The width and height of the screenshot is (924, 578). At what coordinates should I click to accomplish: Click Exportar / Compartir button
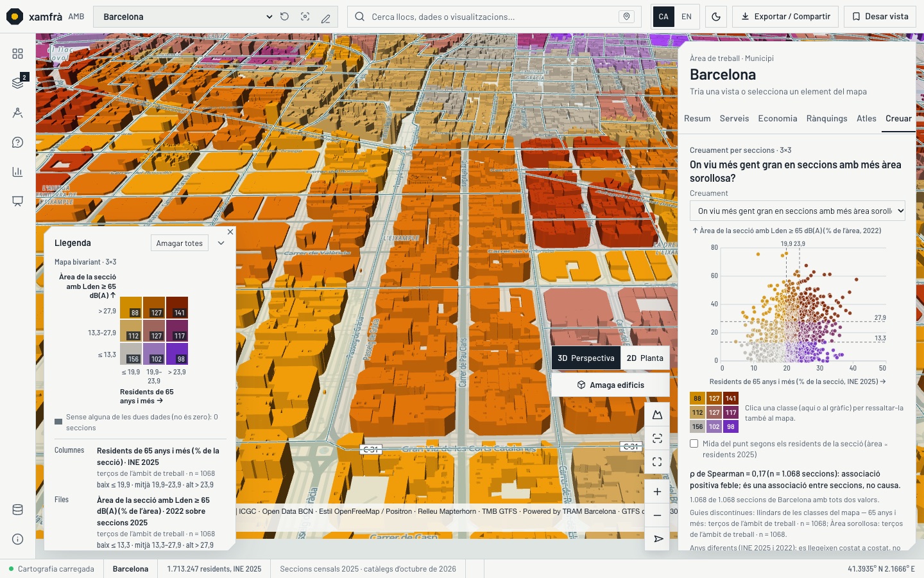pyautogui.click(x=785, y=17)
